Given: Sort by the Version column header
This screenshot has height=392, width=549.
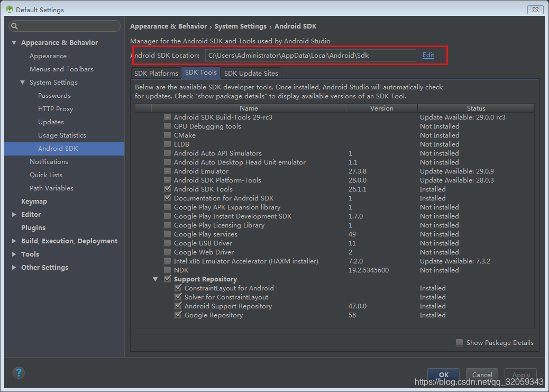Looking at the screenshot, I should 382,108.
